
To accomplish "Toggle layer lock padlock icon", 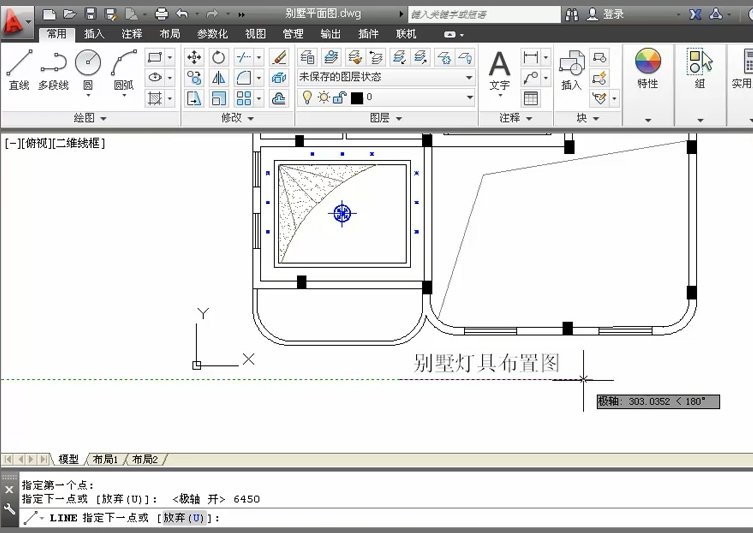I will point(340,98).
